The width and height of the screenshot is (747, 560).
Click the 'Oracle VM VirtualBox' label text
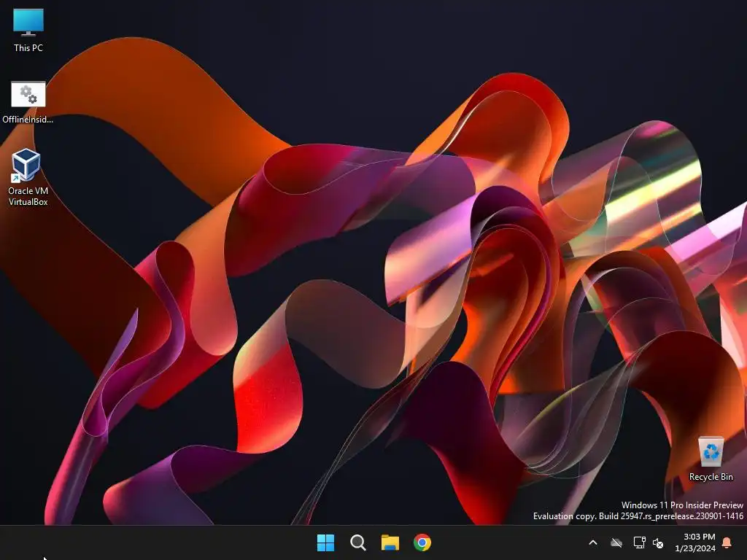coord(28,196)
